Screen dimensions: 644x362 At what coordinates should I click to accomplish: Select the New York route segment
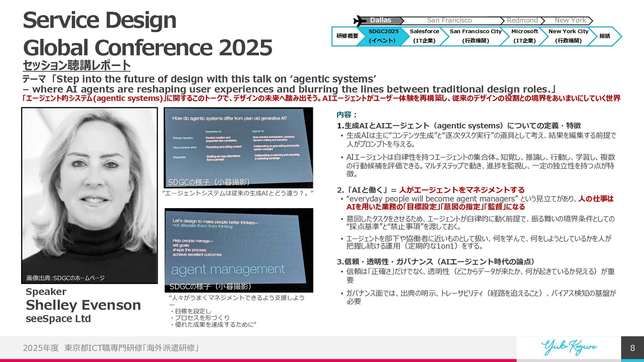coord(570,20)
